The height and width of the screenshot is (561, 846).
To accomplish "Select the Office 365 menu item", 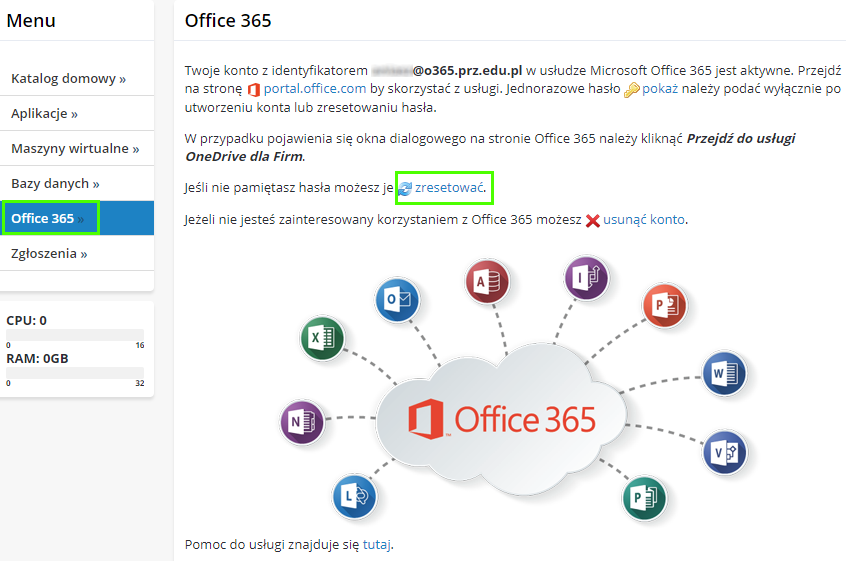I will [x=77, y=218].
